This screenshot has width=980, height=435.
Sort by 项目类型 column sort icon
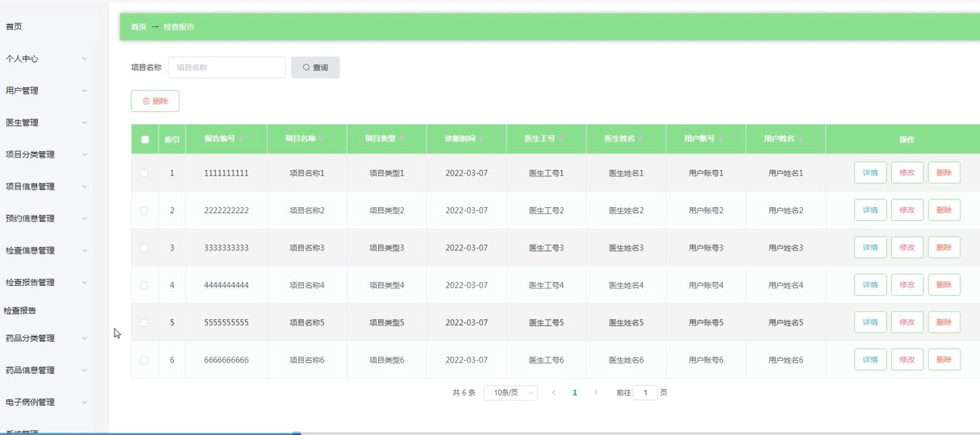click(402, 139)
